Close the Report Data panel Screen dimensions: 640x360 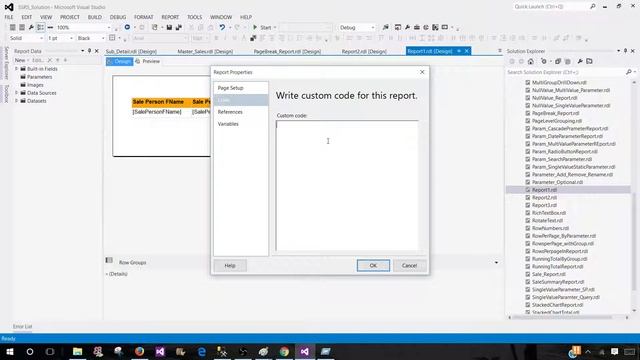pyautogui.click(x=97, y=51)
